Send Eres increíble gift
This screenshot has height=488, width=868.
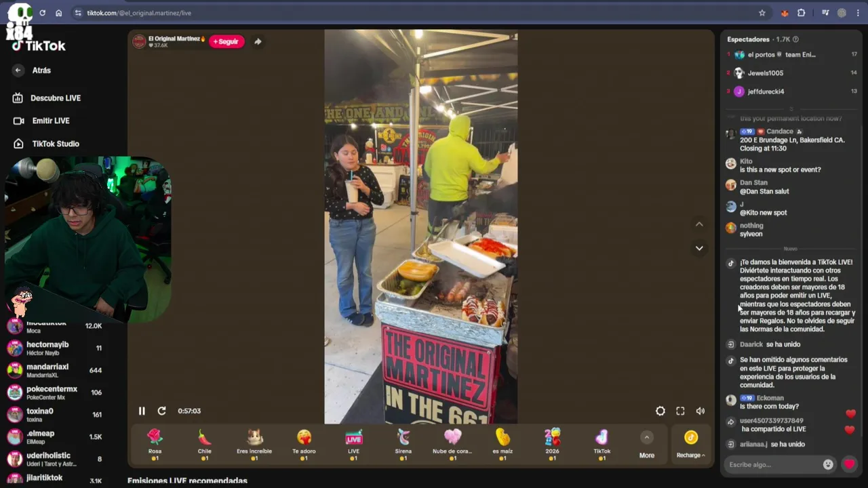254,445
